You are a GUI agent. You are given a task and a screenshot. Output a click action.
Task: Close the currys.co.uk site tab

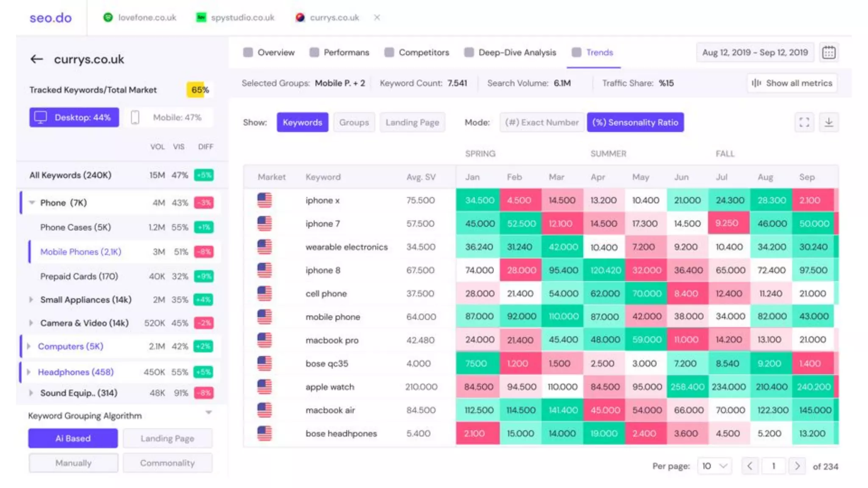click(377, 17)
